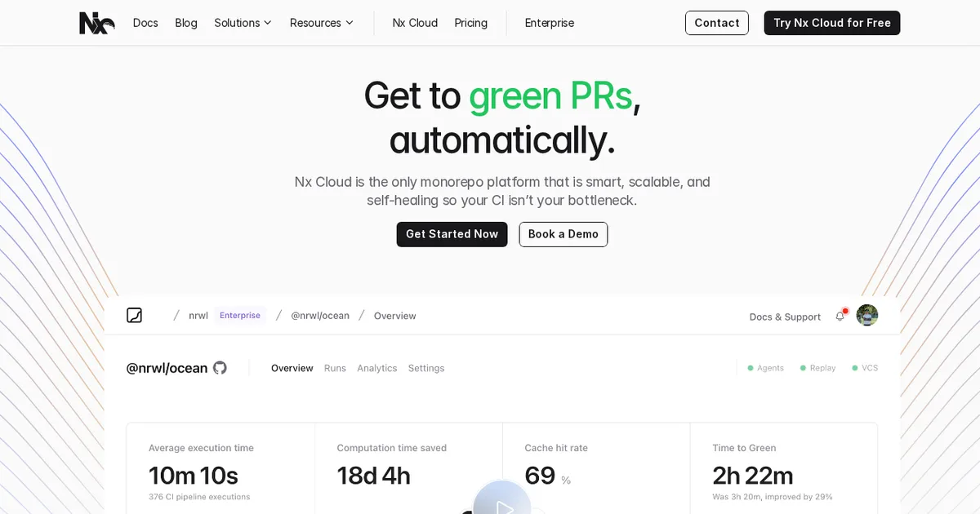Select the @nrwl/ocean breadcrumb
The height and width of the screenshot is (514, 980).
[320, 316]
